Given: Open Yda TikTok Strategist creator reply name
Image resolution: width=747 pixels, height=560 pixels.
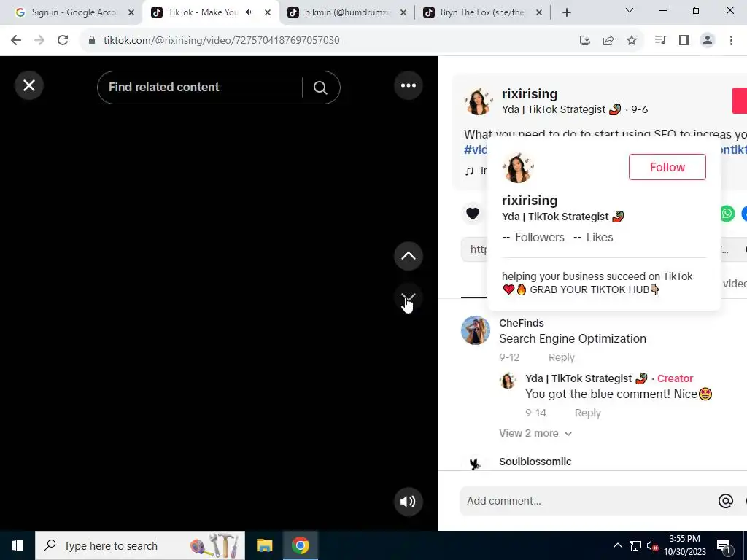Looking at the screenshot, I should click(x=587, y=378).
